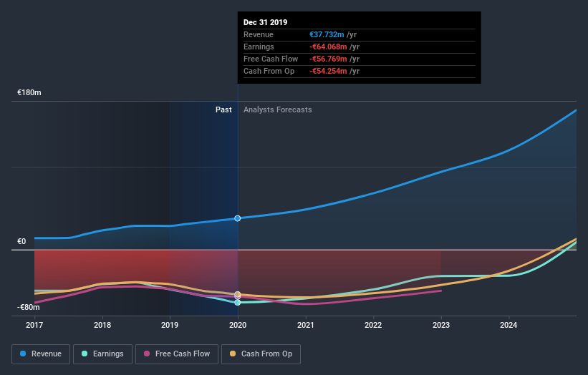Click the -€54.254m cash from op value
Viewport: 588px width, 375px height.
(328, 71)
